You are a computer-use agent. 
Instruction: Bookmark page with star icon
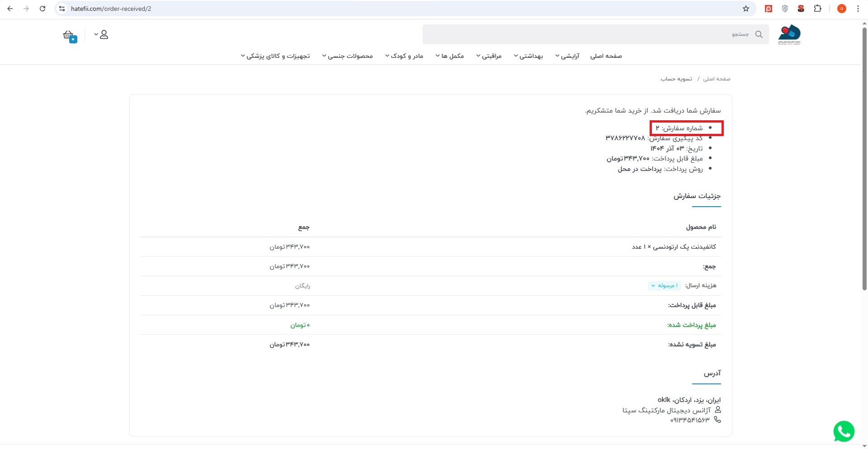(746, 9)
